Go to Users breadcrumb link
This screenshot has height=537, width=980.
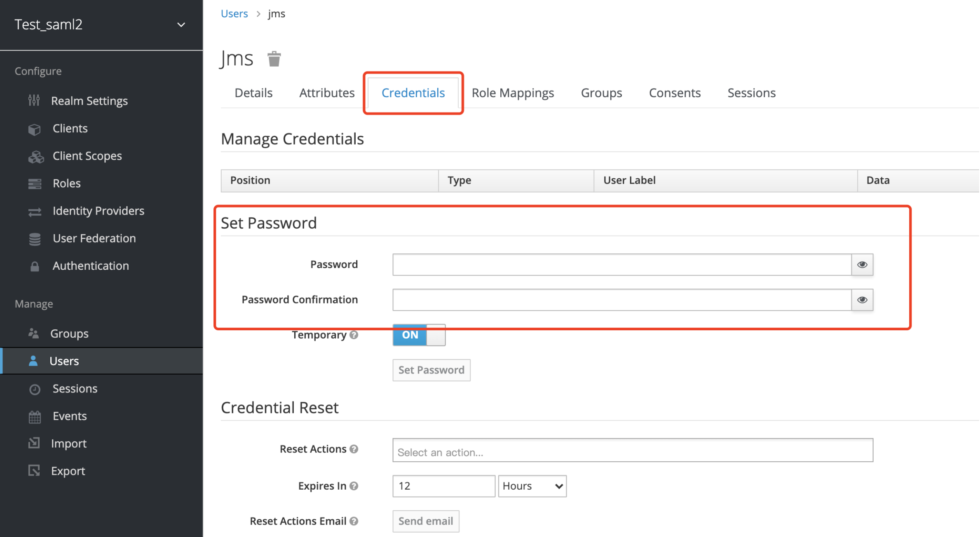(234, 14)
